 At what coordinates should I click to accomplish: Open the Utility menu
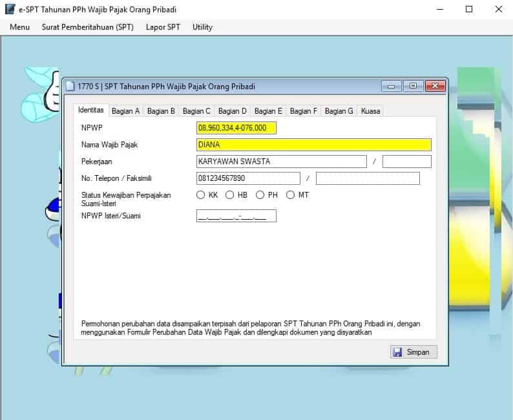click(x=202, y=27)
